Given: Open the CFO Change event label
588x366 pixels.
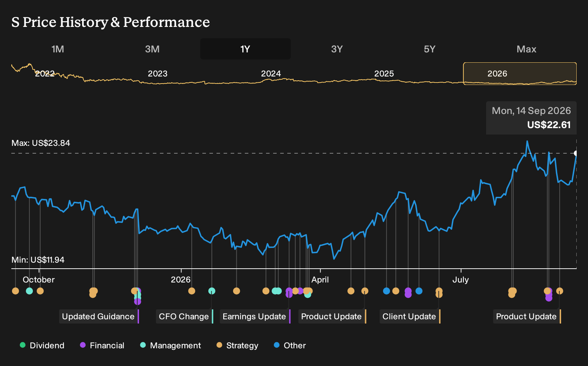Looking at the screenshot, I should point(185,316).
